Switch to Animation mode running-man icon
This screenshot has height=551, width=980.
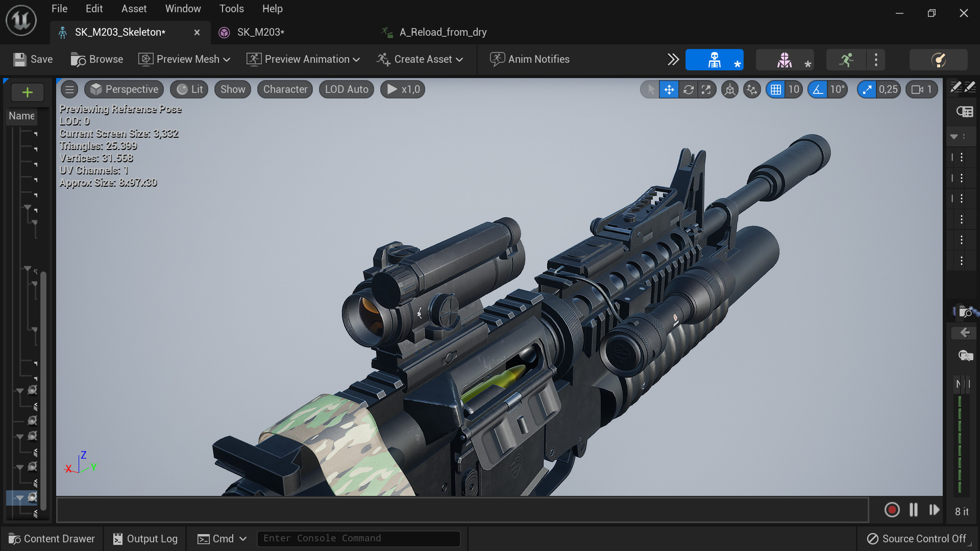pyautogui.click(x=846, y=60)
